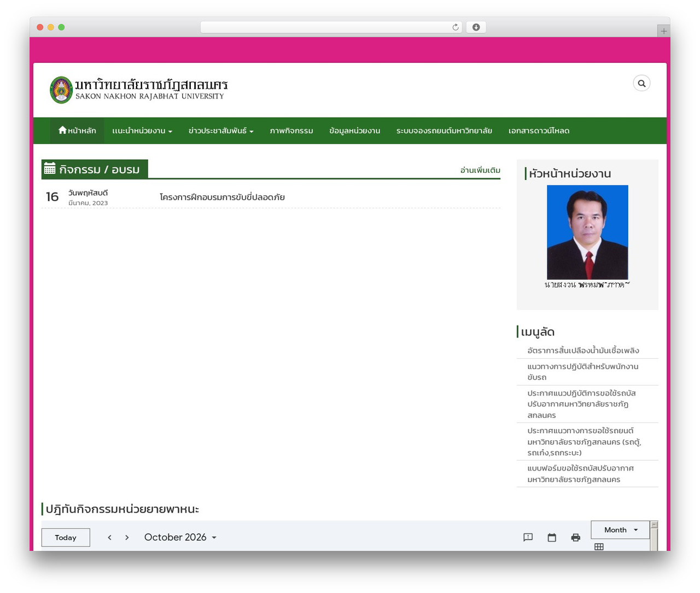The height and width of the screenshot is (593, 700).
Task: Open แนวทางการปฏิบัติสำหรับพนักงานขับรถ link
Action: [583, 372]
